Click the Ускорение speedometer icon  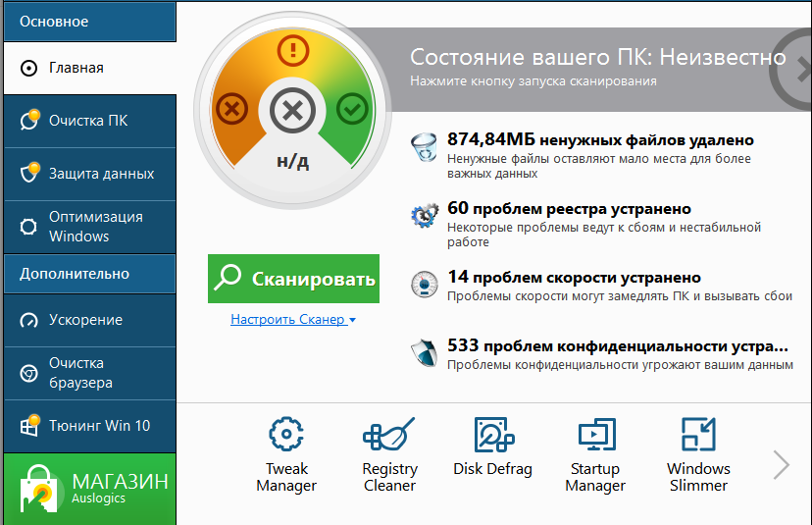(x=28, y=321)
